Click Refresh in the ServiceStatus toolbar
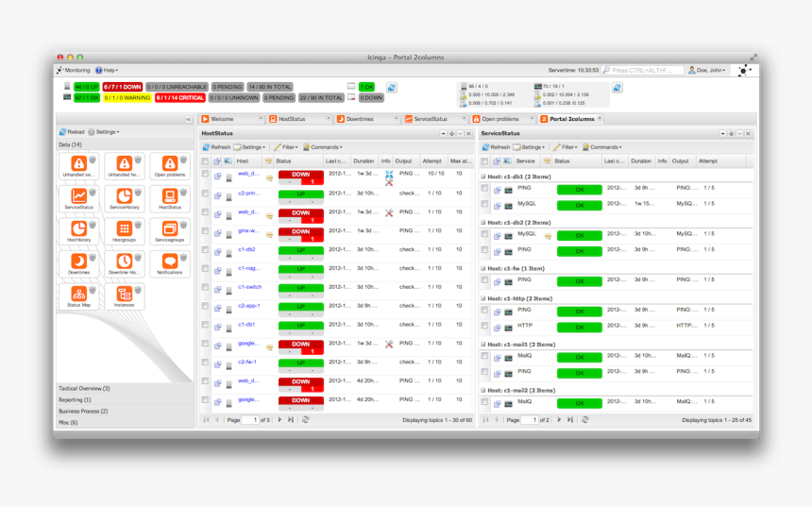 496,147
